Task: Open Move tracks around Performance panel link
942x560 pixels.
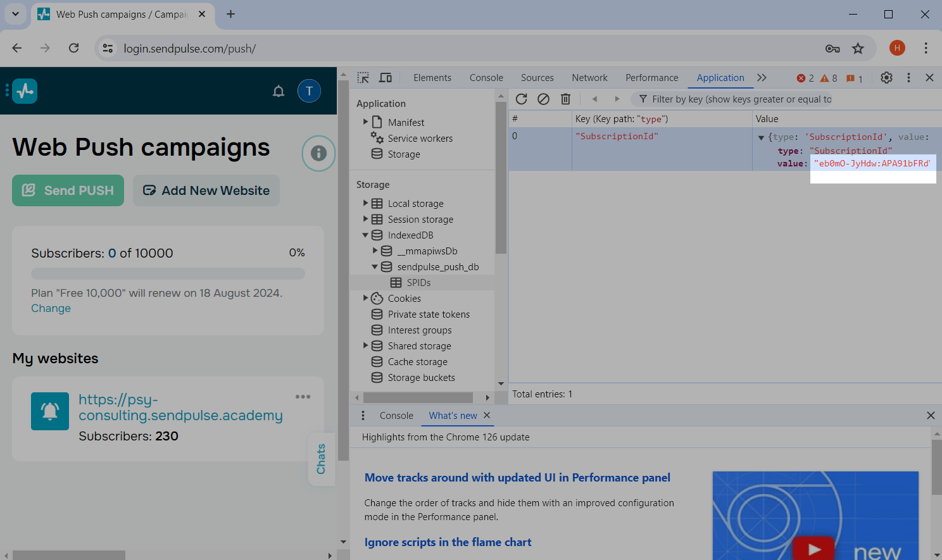Action: 517,478
